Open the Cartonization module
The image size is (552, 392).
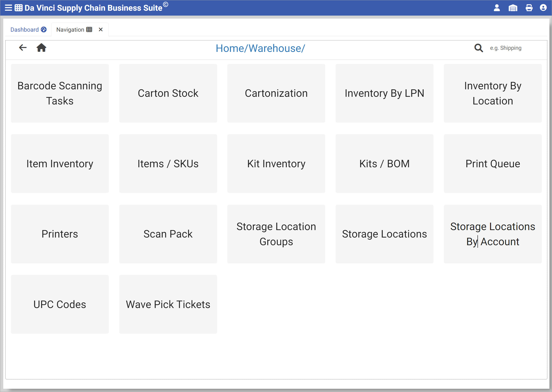coord(276,93)
